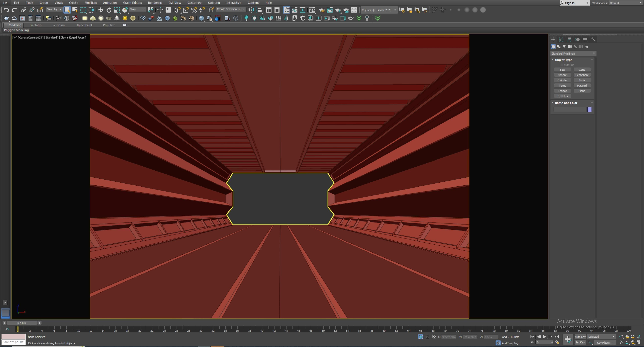The width and height of the screenshot is (644, 347).
Task: Toggle the Selection Lock padlock
Action: pos(427,337)
